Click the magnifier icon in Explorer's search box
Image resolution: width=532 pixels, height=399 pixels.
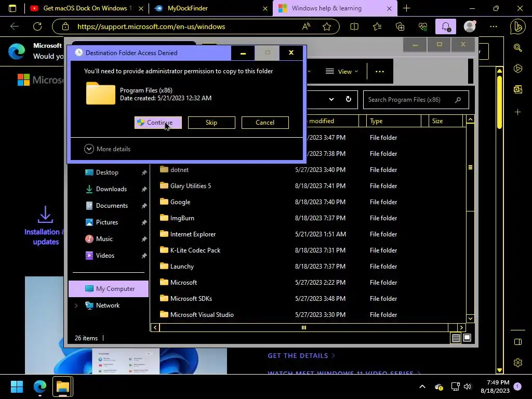point(458,100)
